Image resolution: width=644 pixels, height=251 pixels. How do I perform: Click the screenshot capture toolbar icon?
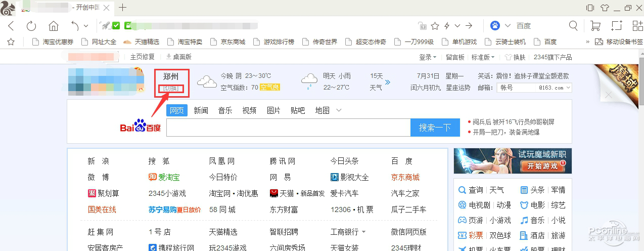pyautogui.click(x=617, y=26)
